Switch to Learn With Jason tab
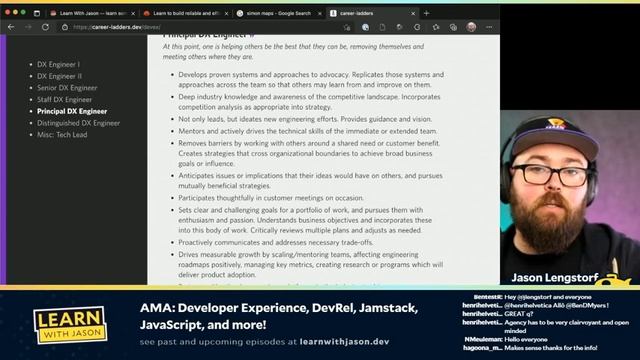The image size is (640, 360). (92, 13)
